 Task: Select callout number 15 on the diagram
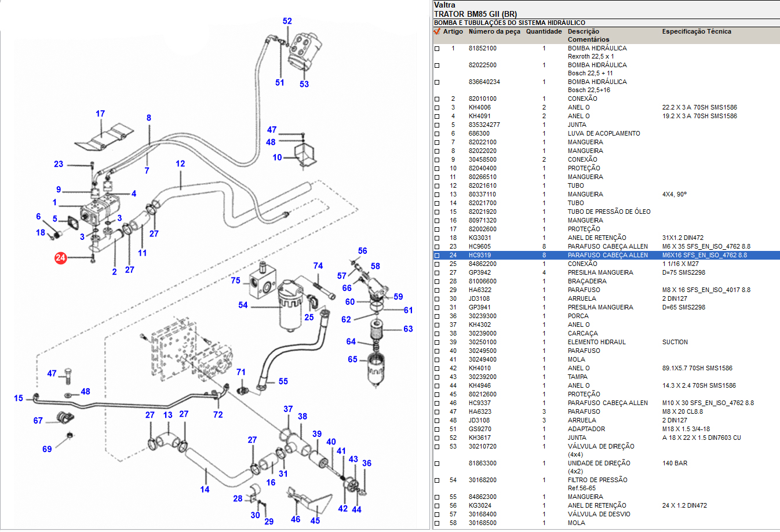19,398
